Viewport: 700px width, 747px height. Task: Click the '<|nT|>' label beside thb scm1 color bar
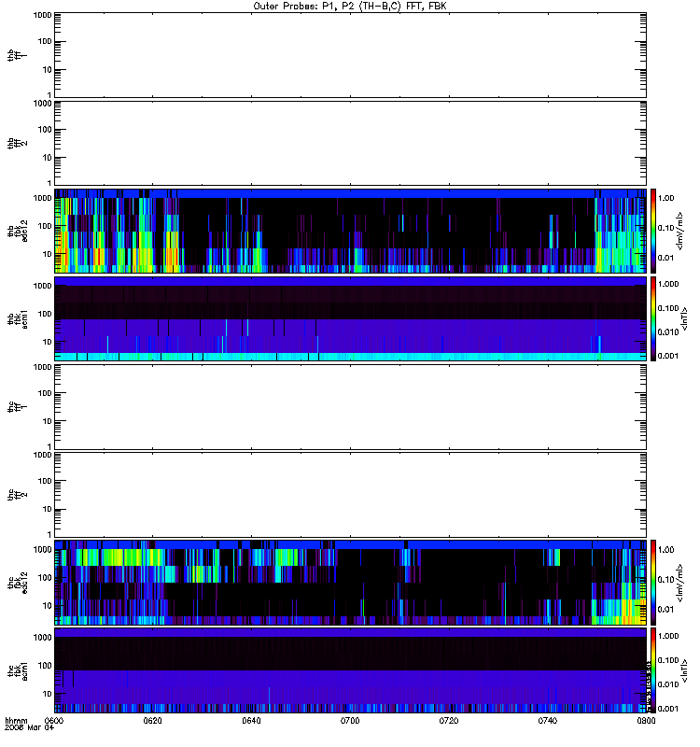(x=685, y=318)
